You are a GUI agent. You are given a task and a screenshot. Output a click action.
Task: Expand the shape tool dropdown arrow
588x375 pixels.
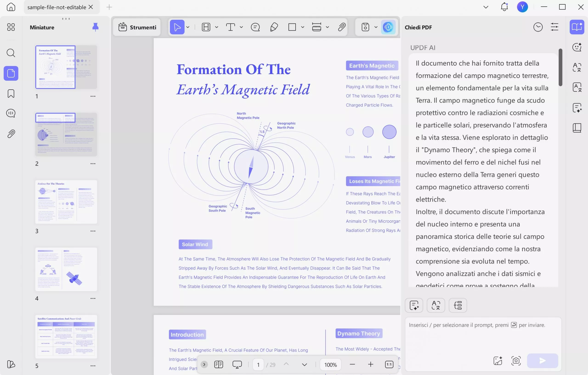302,27
